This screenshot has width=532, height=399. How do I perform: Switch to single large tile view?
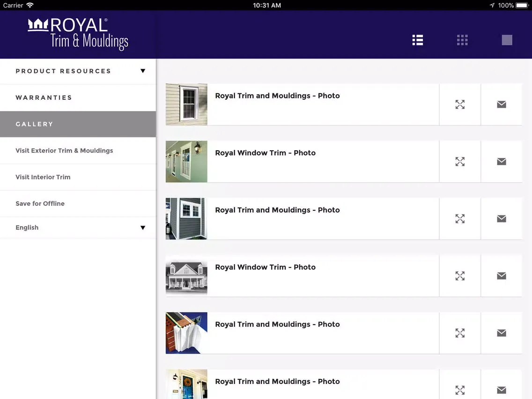point(507,40)
